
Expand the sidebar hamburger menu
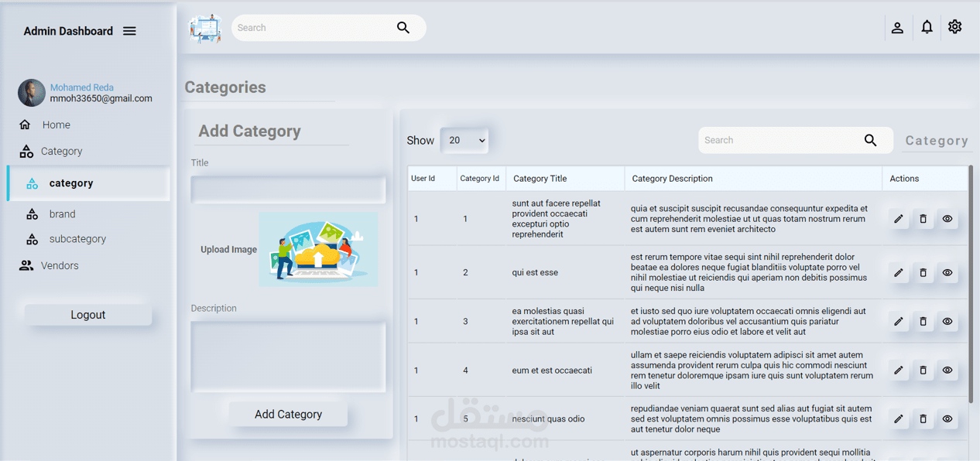tap(129, 31)
